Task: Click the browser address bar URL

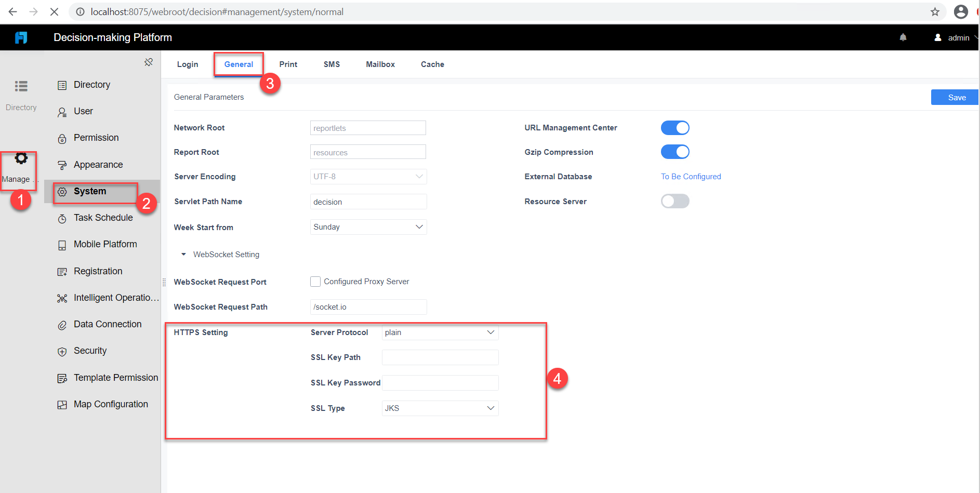Action: click(217, 11)
